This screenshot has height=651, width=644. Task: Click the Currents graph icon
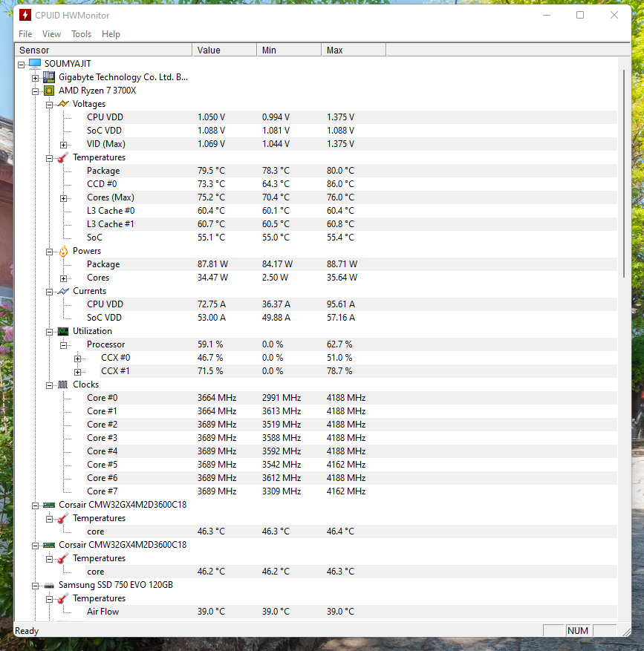coord(63,291)
